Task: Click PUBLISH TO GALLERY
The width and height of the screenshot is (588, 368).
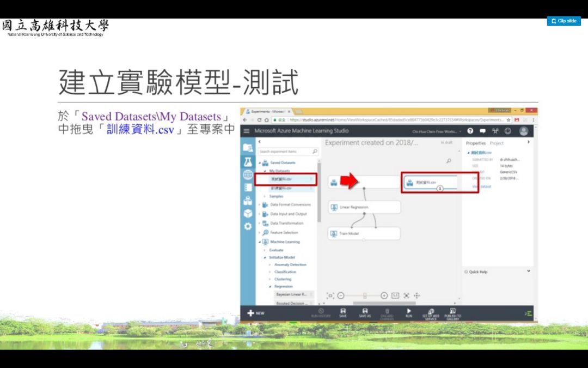Action: 452,314
